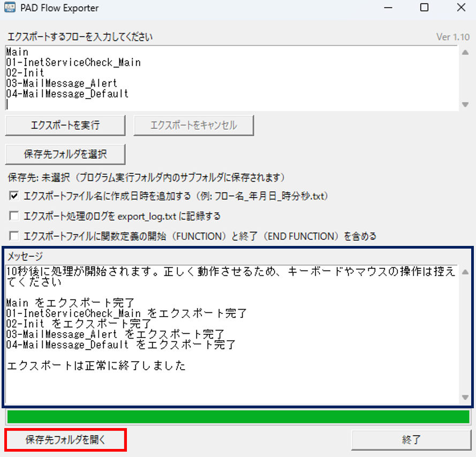Click flow list scrollbar down arrow
The width and height of the screenshot is (476, 457).
(465, 104)
